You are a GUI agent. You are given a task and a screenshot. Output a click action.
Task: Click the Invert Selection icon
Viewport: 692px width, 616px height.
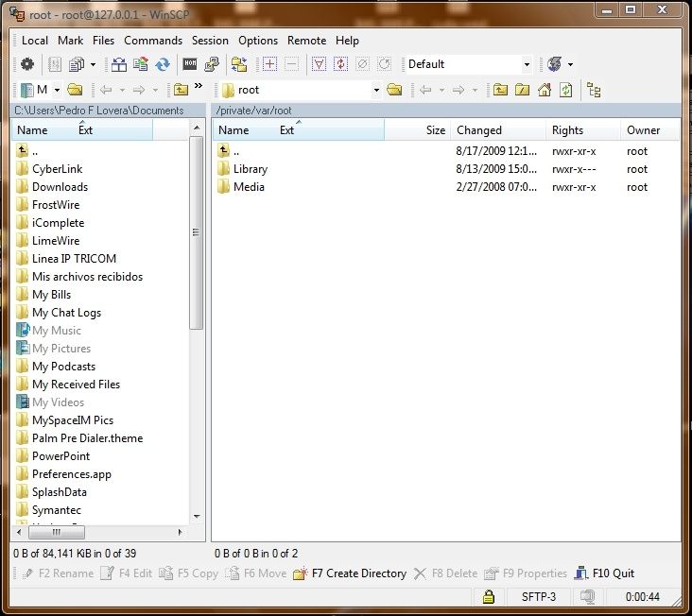tap(340, 64)
